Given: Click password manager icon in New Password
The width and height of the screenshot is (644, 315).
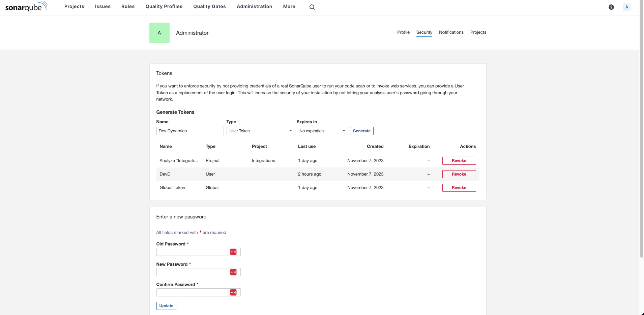Looking at the screenshot, I should [233, 272].
